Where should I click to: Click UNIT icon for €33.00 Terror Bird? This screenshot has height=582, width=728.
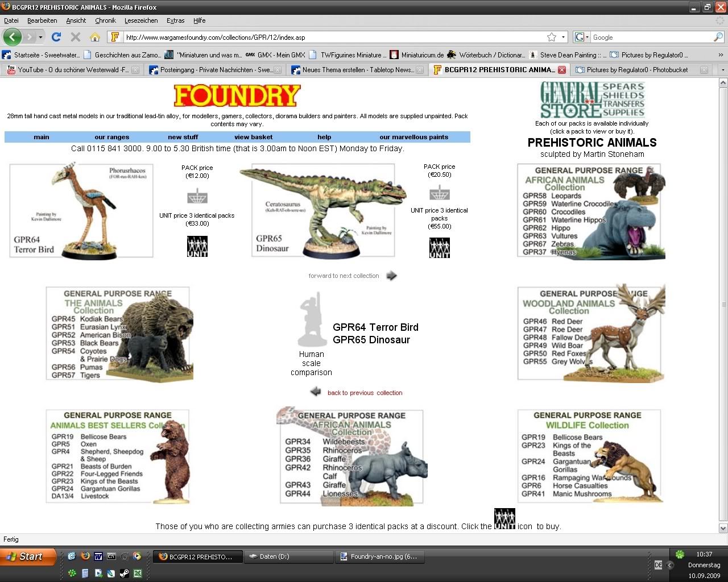coord(197,246)
